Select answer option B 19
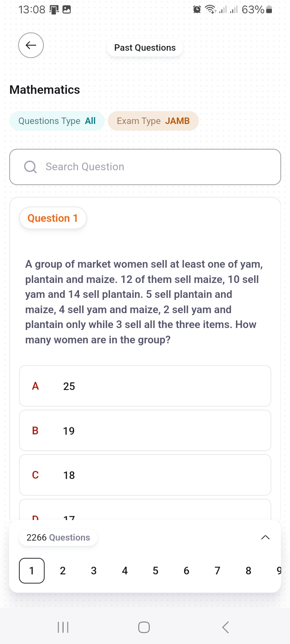Image resolution: width=290 pixels, height=644 pixels. 145,431
